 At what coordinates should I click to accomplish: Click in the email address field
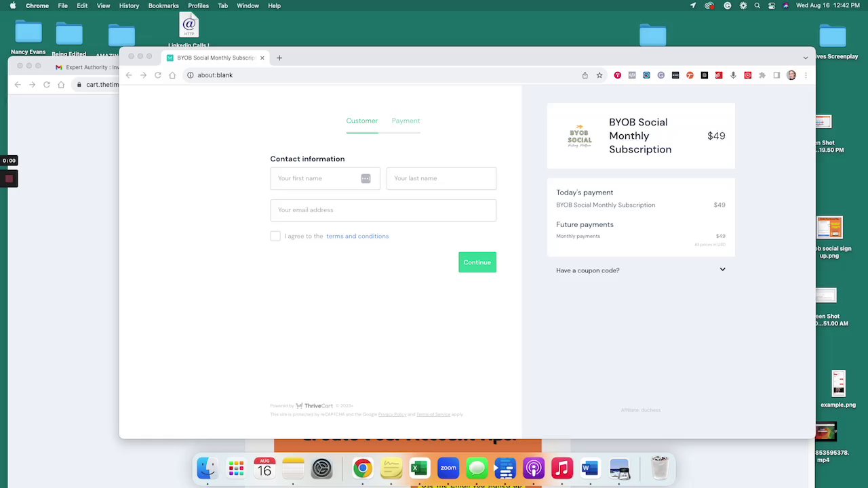point(383,210)
